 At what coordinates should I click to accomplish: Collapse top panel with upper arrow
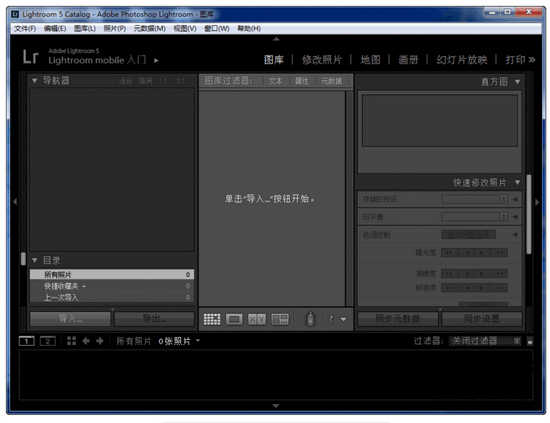(x=276, y=39)
